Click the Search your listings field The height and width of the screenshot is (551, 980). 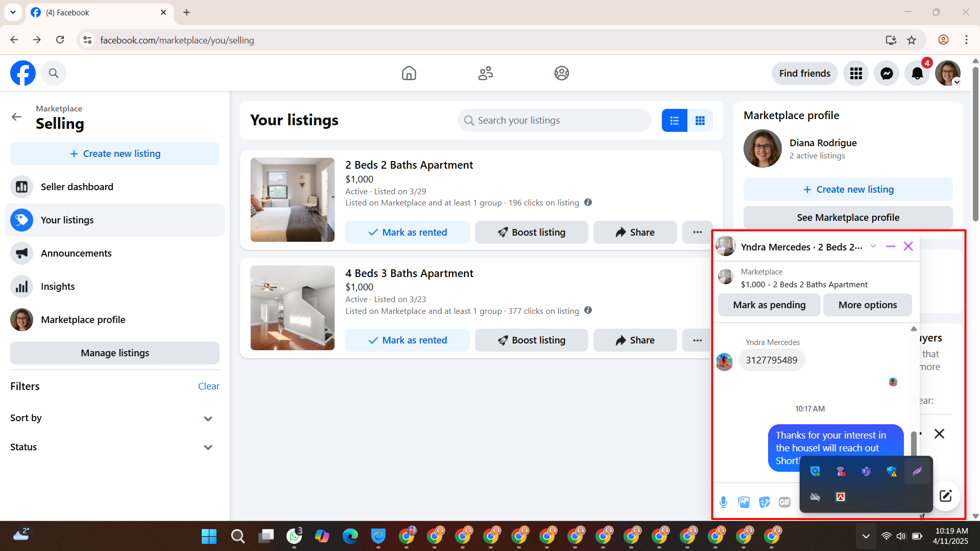pyautogui.click(x=555, y=121)
